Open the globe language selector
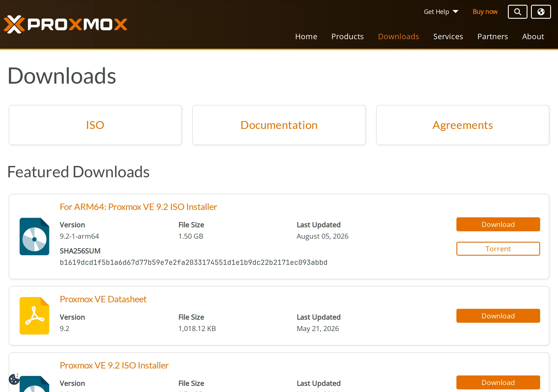 (x=541, y=12)
